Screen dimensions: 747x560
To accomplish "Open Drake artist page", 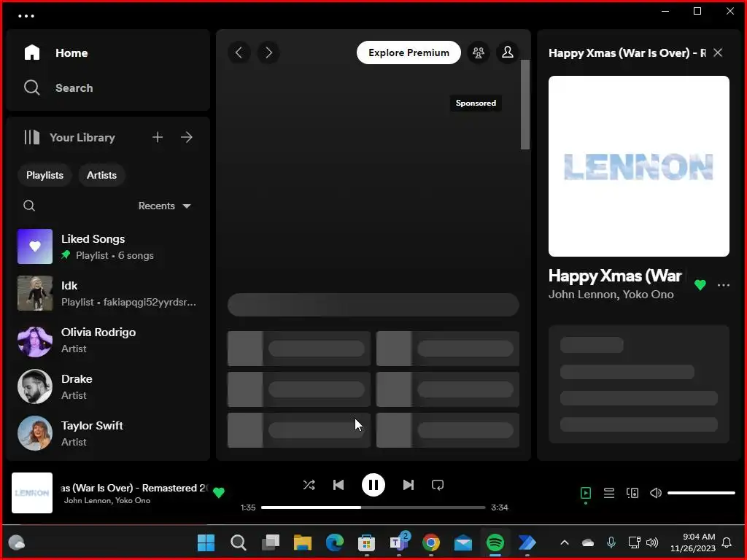I will coord(108,386).
